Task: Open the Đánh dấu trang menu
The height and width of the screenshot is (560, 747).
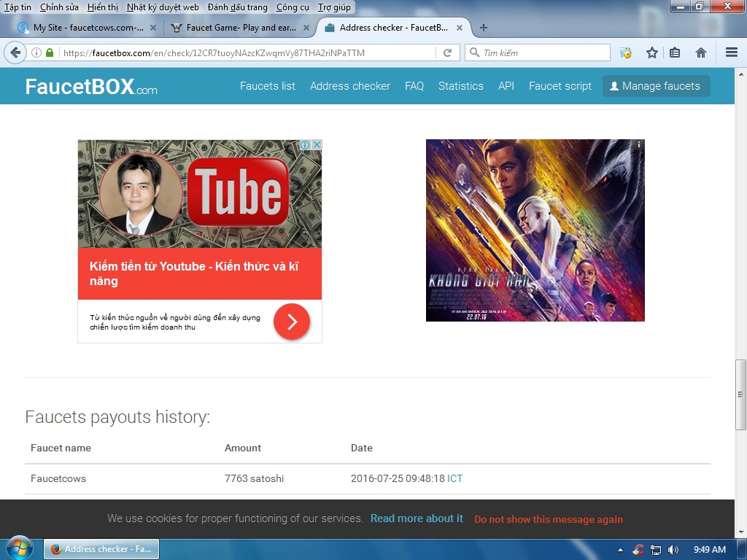Action: point(238,7)
